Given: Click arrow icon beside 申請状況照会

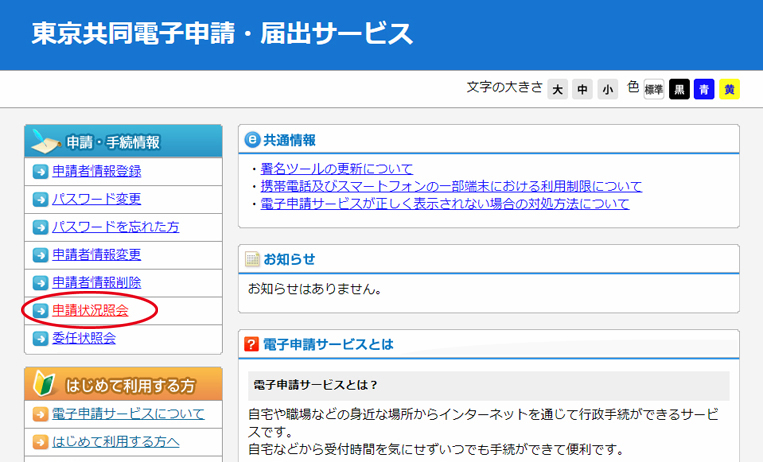Looking at the screenshot, I should pos(40,311).
